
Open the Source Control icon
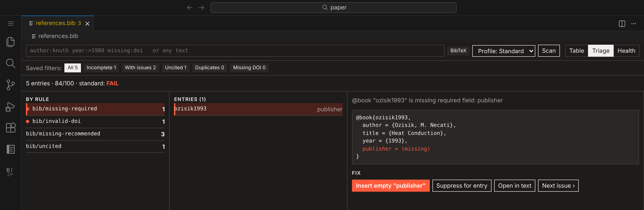tap(11, 85)
